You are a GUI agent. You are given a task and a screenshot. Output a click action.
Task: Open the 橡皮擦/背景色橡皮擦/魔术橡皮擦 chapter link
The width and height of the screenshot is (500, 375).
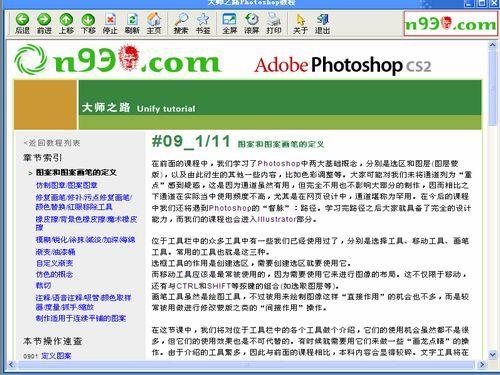coord(86,223)
